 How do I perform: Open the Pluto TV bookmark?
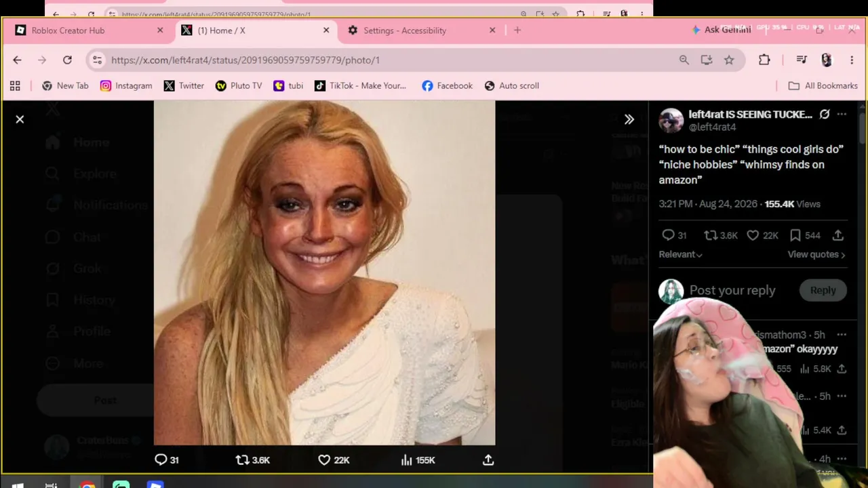(x=239, y=86)
